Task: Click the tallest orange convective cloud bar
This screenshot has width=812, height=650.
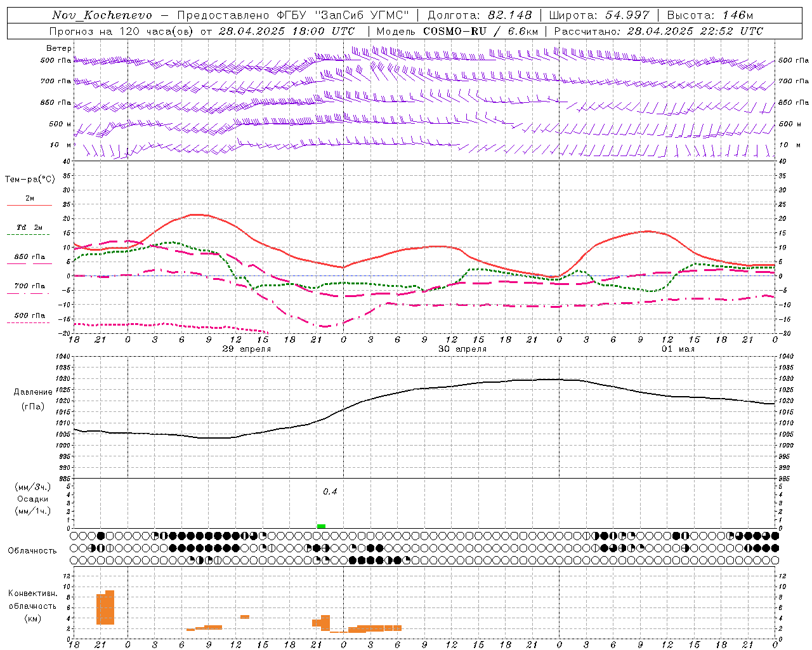Action: click(110, 607)
